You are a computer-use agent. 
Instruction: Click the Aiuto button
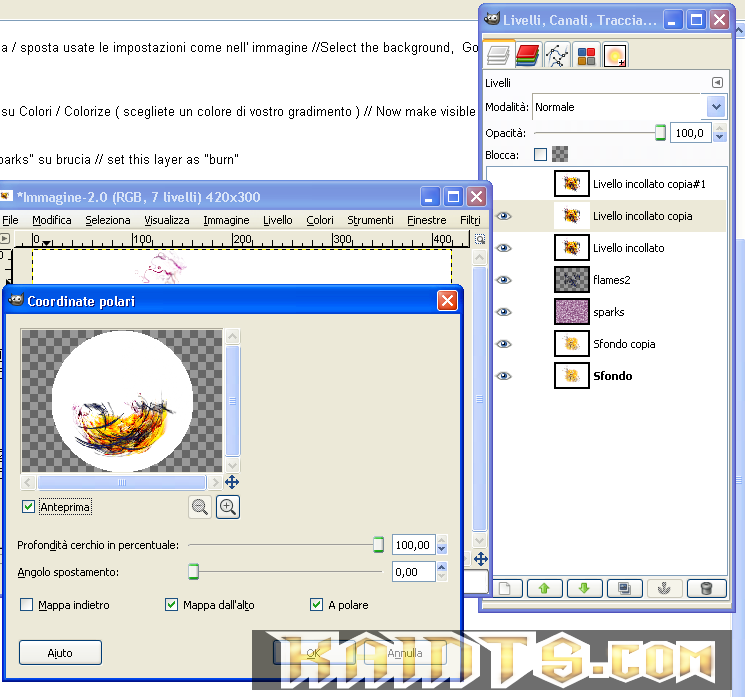[60, 653]
